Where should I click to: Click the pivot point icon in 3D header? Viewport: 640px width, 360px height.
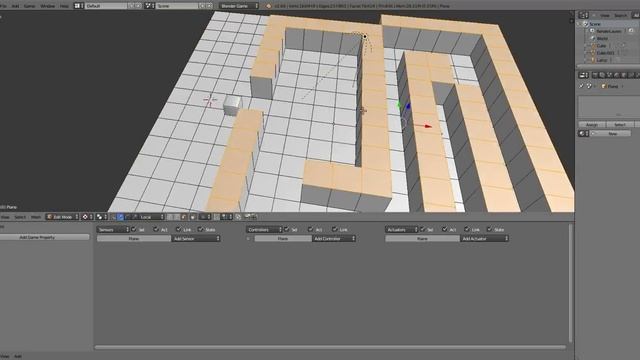[87, 217]
